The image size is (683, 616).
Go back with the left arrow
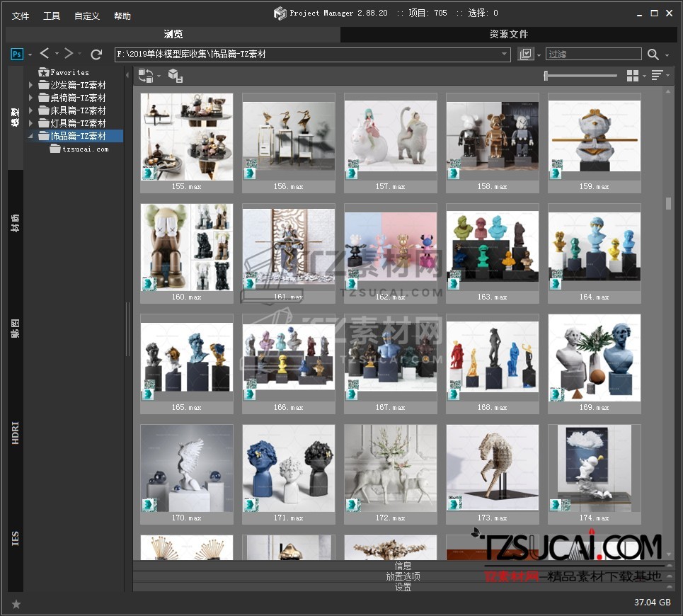pos(45,54)
